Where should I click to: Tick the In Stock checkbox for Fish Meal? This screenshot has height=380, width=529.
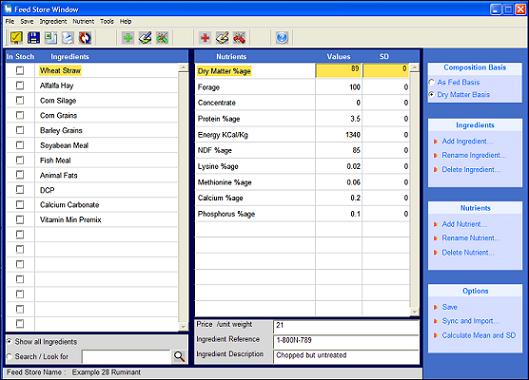pos(20,160)
